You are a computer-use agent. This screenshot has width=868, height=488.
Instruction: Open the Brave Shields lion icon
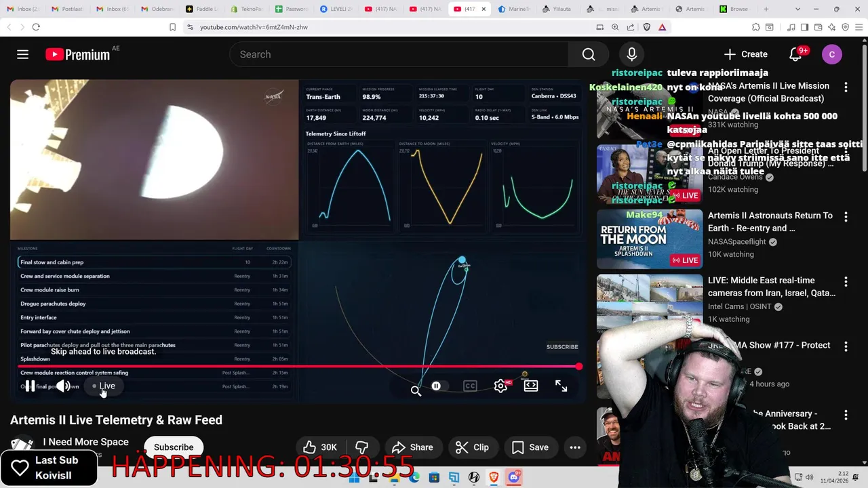(x=646, y=27)
